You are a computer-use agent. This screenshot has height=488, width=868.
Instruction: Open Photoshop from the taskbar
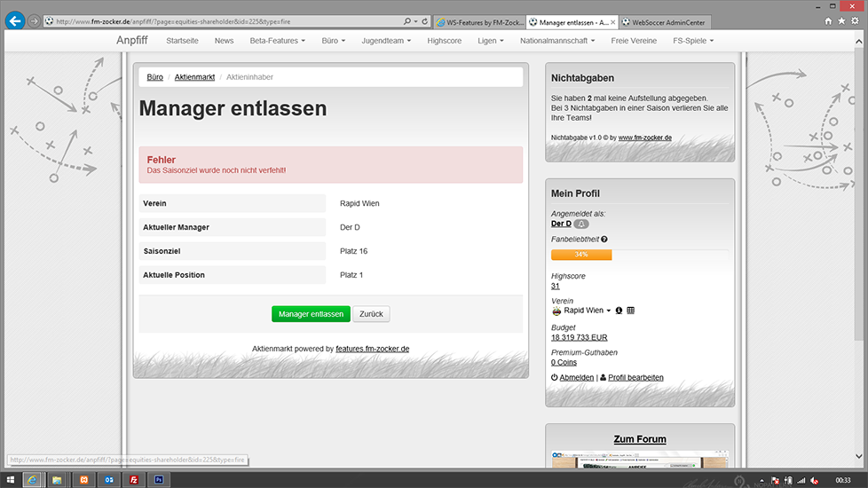tap(159, 479)
